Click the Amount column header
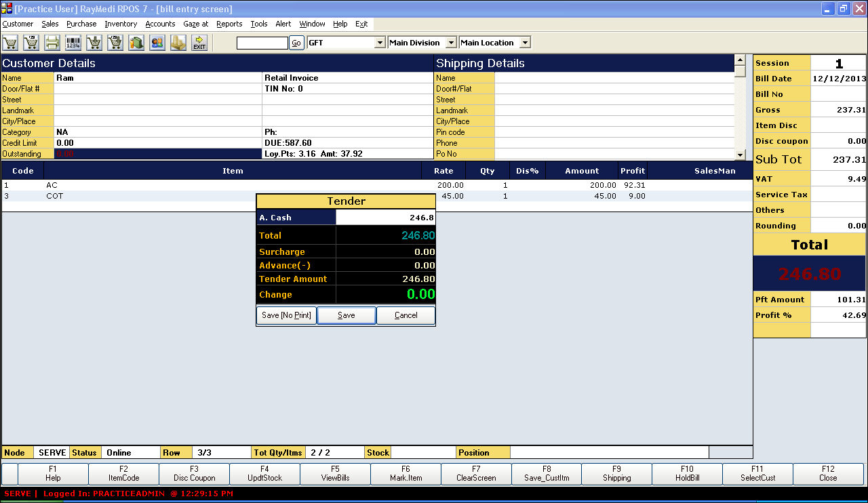 [x=582, y=171]
